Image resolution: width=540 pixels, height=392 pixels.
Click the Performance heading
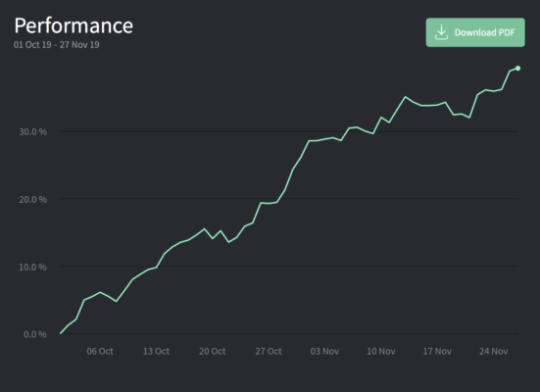coord(74,25)
